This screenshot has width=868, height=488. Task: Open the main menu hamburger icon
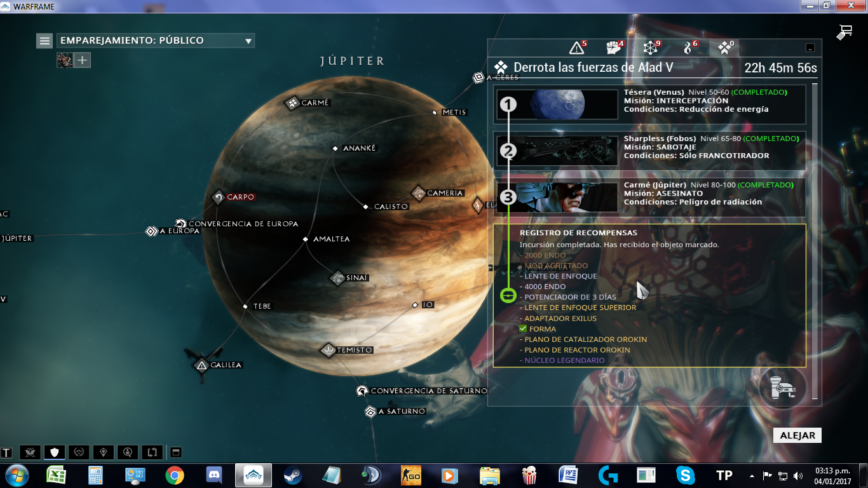44,41
